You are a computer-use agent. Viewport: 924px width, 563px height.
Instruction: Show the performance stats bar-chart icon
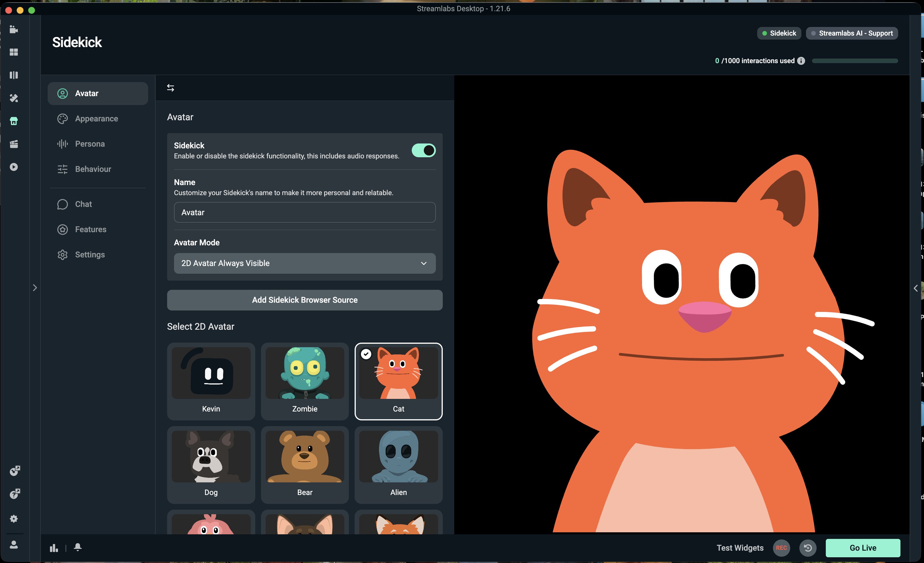tap(54, 548)
